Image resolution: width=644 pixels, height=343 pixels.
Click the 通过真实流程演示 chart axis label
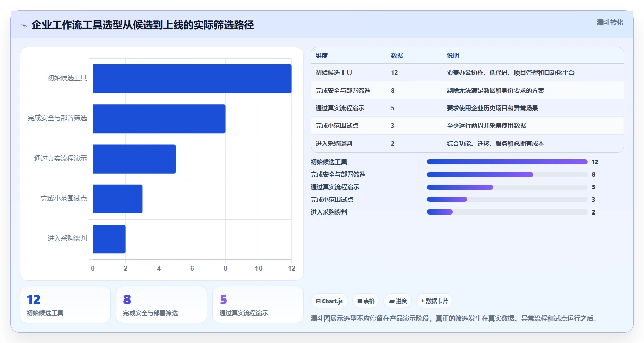[61, 159]
